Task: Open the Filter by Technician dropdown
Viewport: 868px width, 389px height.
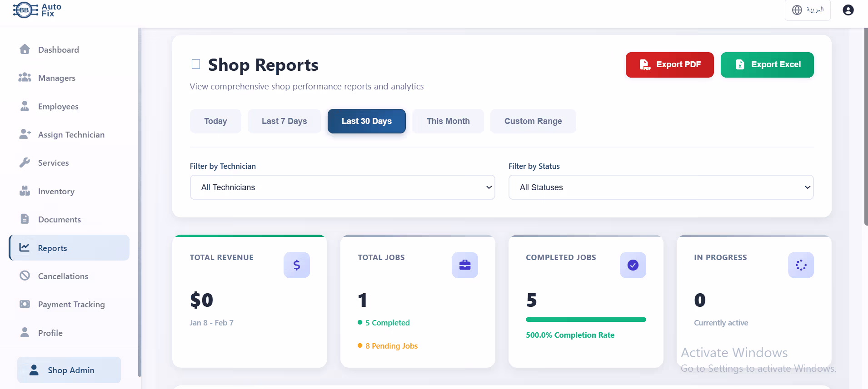Action: coord(342,187)
